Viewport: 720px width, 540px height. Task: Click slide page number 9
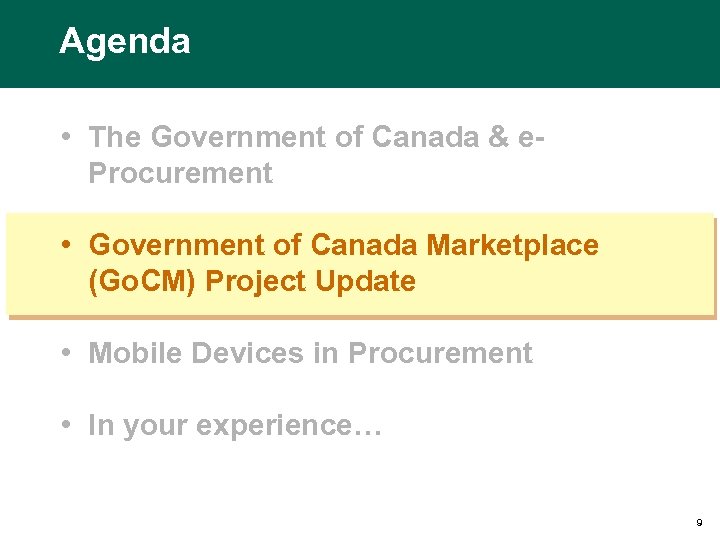coord(698,523)
